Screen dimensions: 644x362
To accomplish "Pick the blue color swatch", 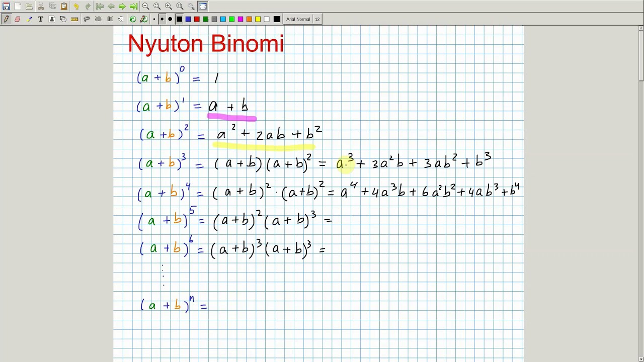I will pyautogui.click(x=188, y=19).
